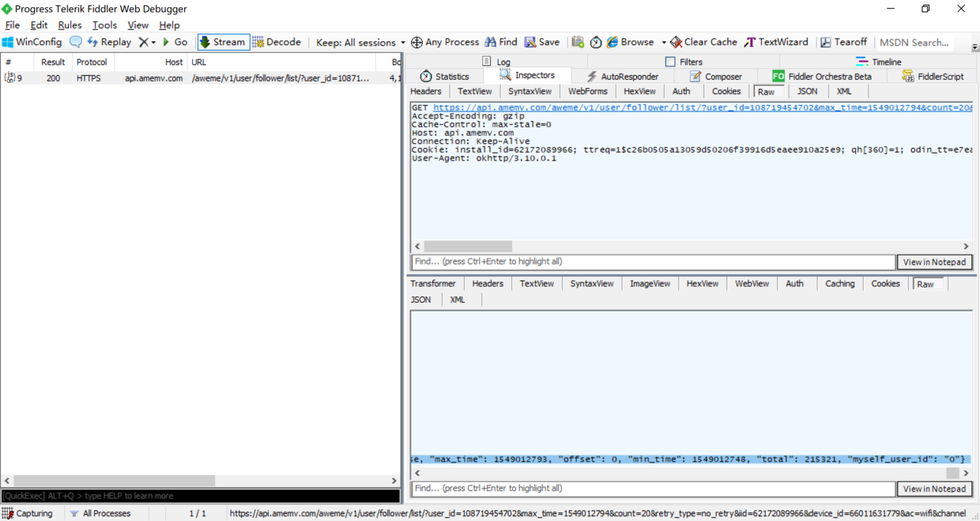Open the Tools menu

pyautogui.click(x=104, y=25)
